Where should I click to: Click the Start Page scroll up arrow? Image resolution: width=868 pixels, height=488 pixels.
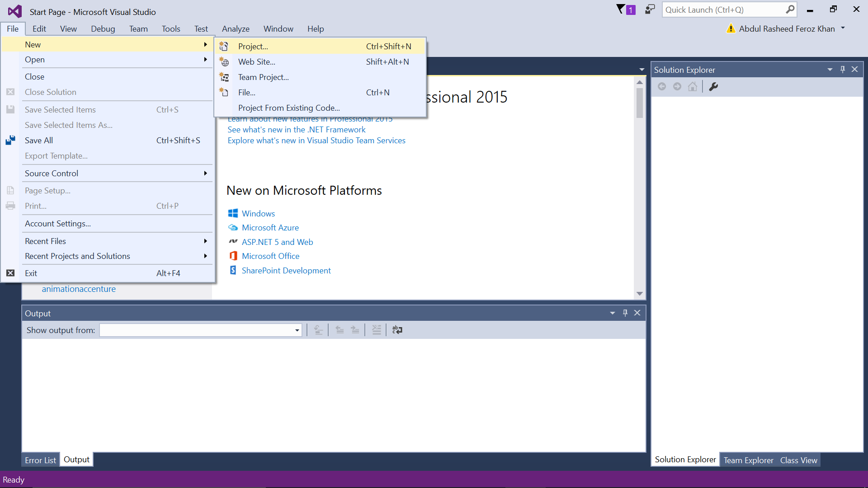point(639,82)
